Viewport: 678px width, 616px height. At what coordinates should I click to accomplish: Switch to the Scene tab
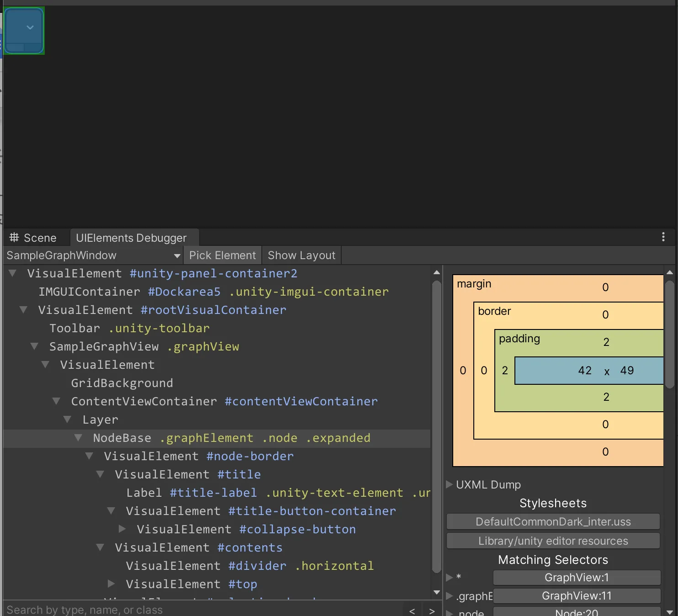coord(33,238)
